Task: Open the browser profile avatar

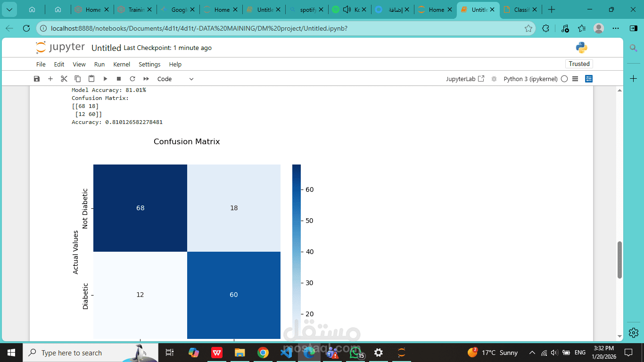Action: pos(599,28)
